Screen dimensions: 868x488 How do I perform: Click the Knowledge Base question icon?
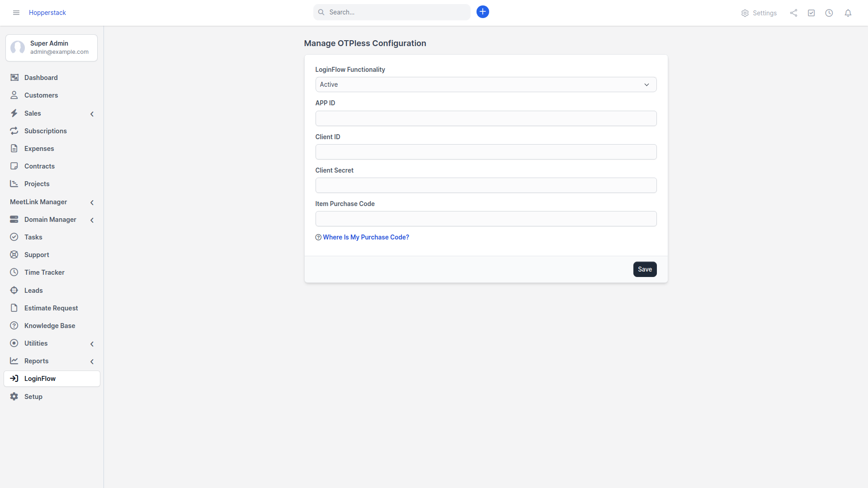coord(14,326)
